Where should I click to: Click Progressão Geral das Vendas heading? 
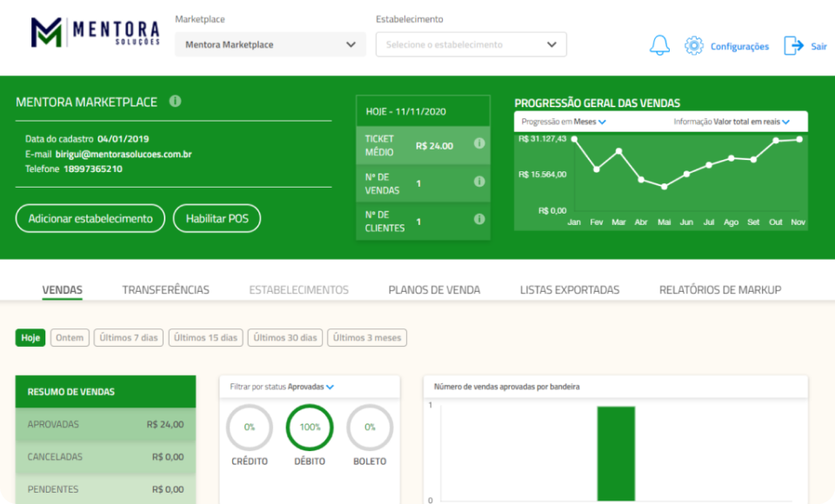pos(597,103)
